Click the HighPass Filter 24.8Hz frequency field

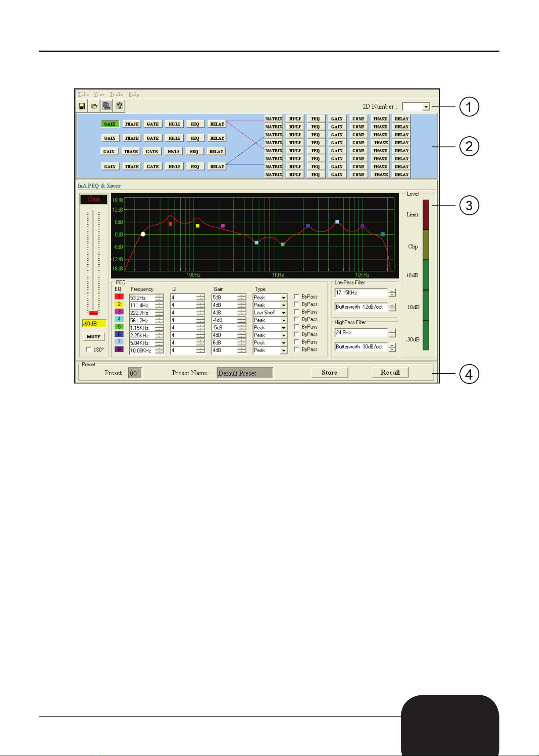coord(361,333)
